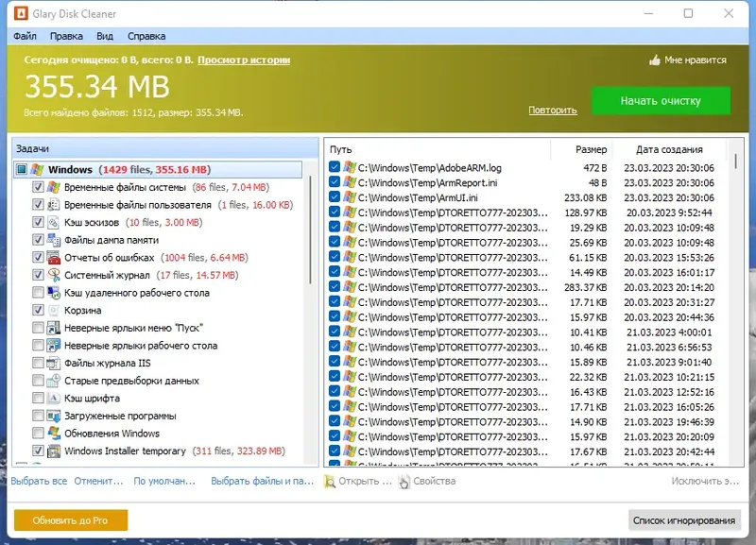Click the icon beside Загруженные программы
The height and width of the screenshot is (545, 756).
coord(54,416)
